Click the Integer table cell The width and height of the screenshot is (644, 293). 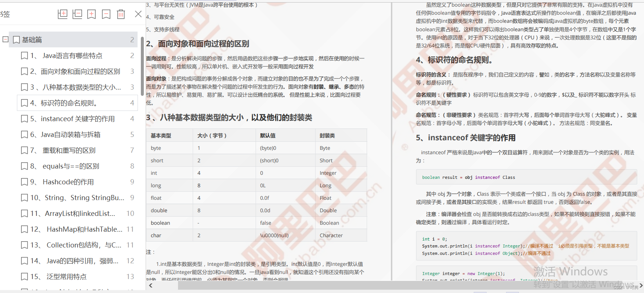(328, 173)
